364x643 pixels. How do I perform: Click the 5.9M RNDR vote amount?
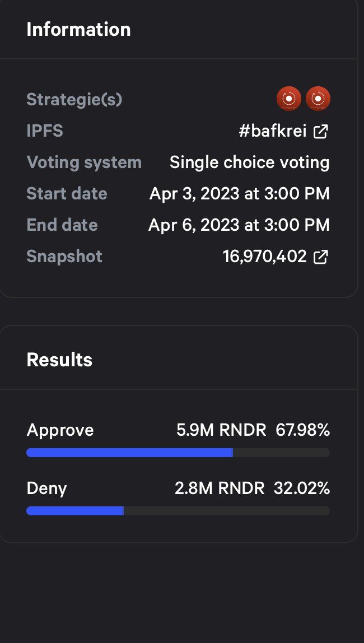pos(221,430)
